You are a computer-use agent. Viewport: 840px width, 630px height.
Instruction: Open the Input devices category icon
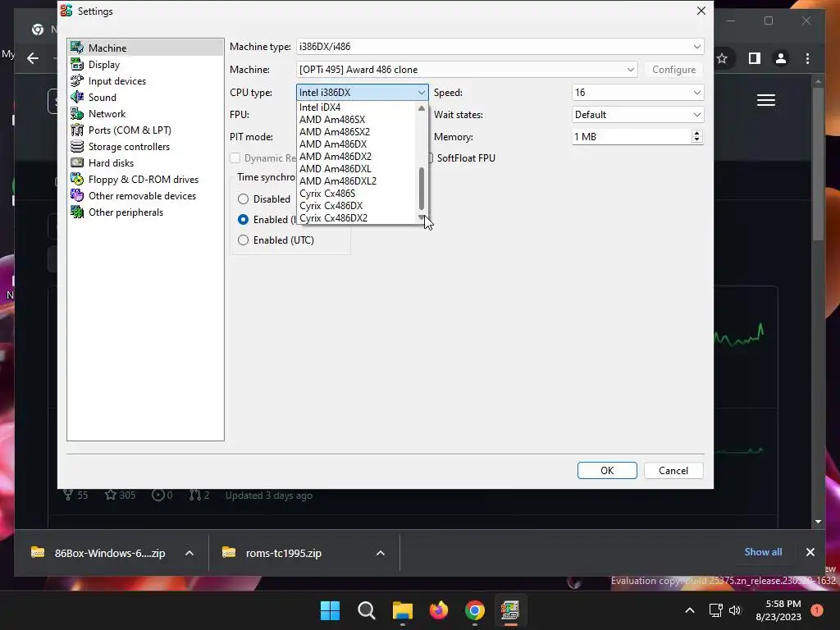77,81
